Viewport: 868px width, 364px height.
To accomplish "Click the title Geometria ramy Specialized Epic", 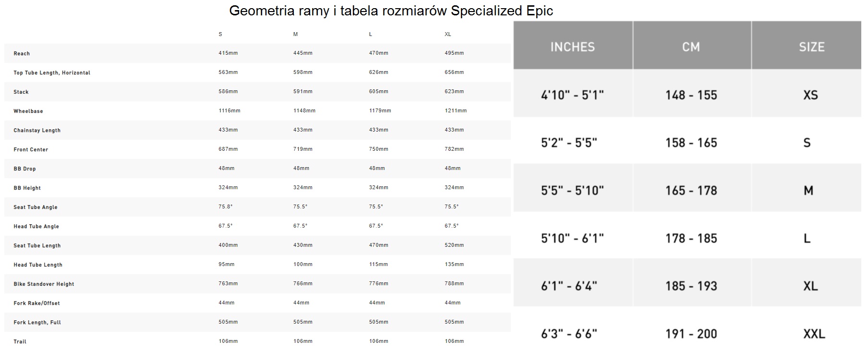I will [391, 11].
